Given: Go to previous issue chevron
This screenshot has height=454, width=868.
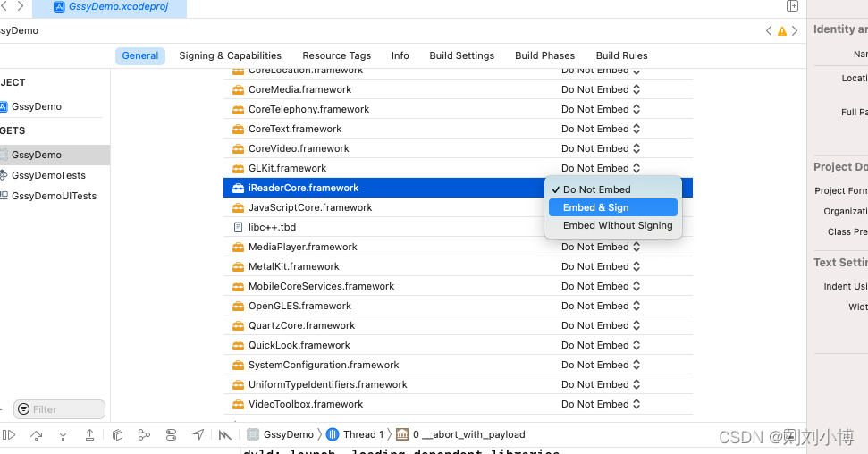Looking at the screenshot, I should [769, 31].
